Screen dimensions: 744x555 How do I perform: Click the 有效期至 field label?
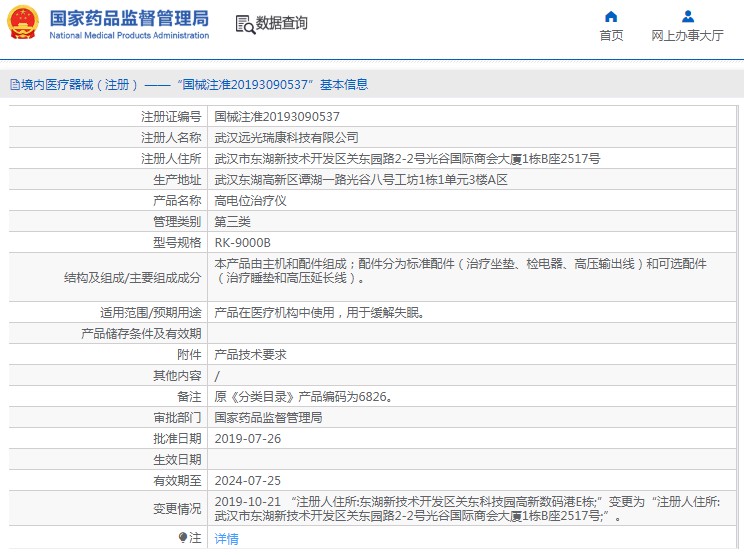click(x=177, y=481)
